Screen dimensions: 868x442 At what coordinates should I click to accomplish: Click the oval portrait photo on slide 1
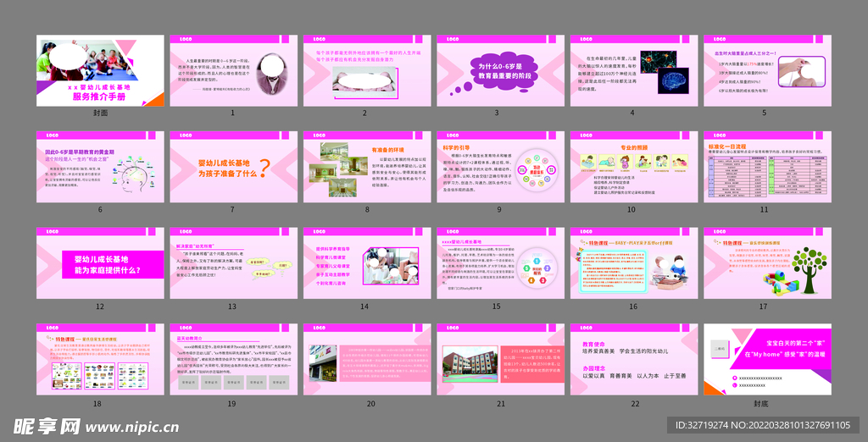271,65
